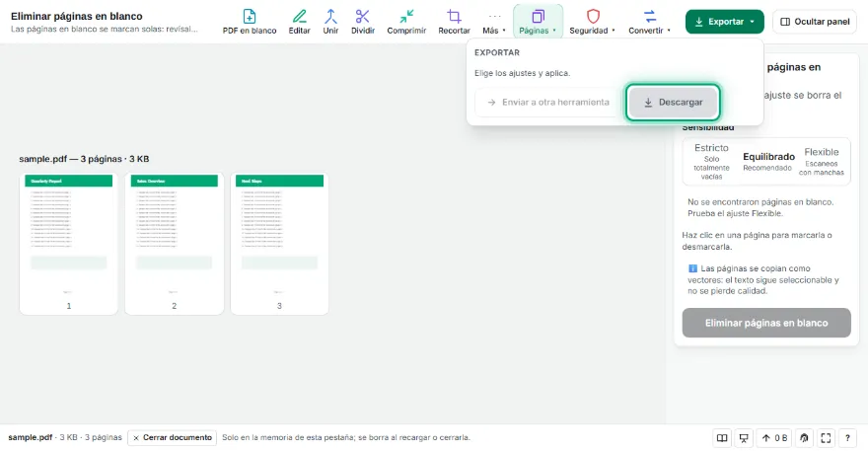Open the Páginas dropdown
This screenshot has width=868, height=451.
coord(539,22)
